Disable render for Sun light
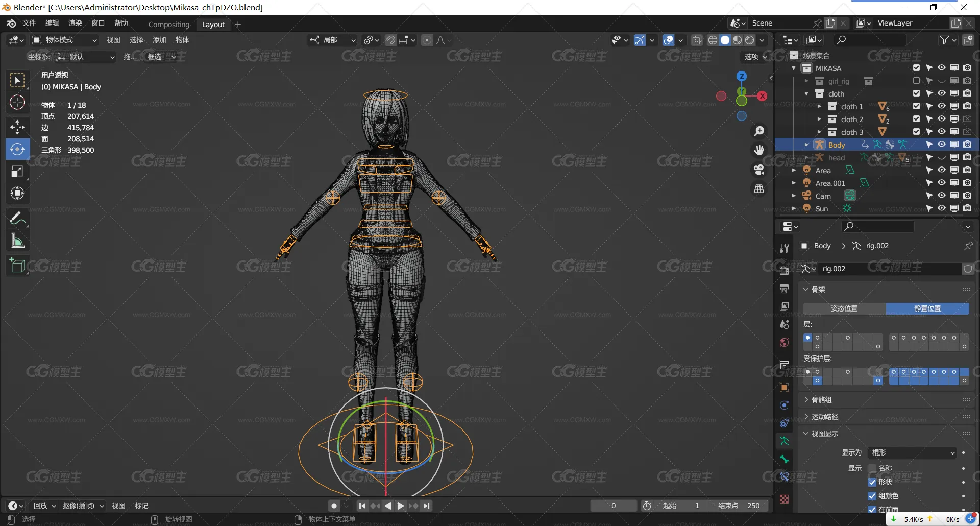980x526 pixels. (x=967, y=208)
